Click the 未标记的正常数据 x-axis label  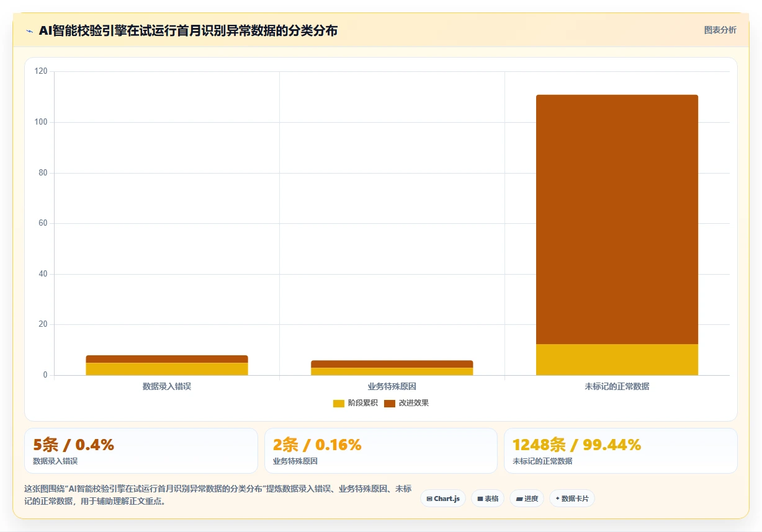coord(617,386)
